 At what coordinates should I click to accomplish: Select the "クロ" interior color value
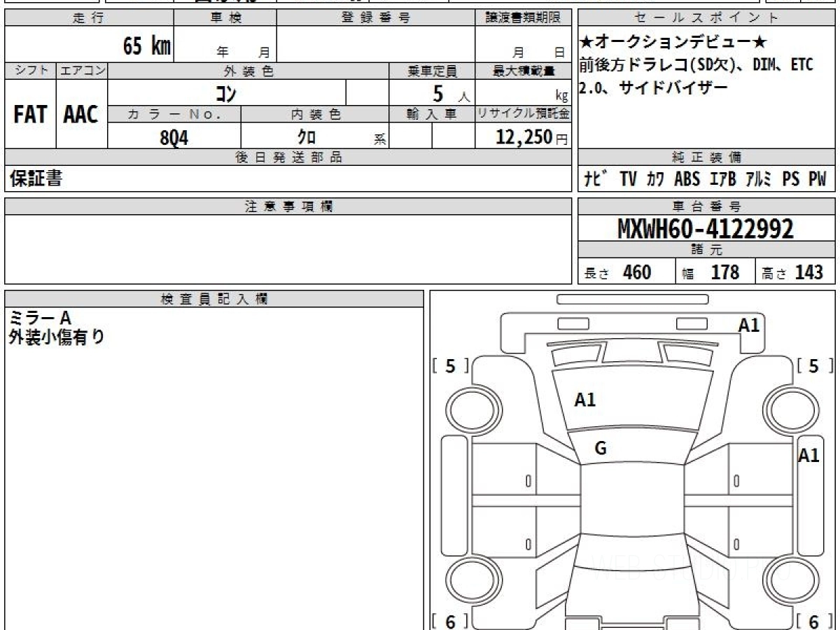tap(306, 137)
